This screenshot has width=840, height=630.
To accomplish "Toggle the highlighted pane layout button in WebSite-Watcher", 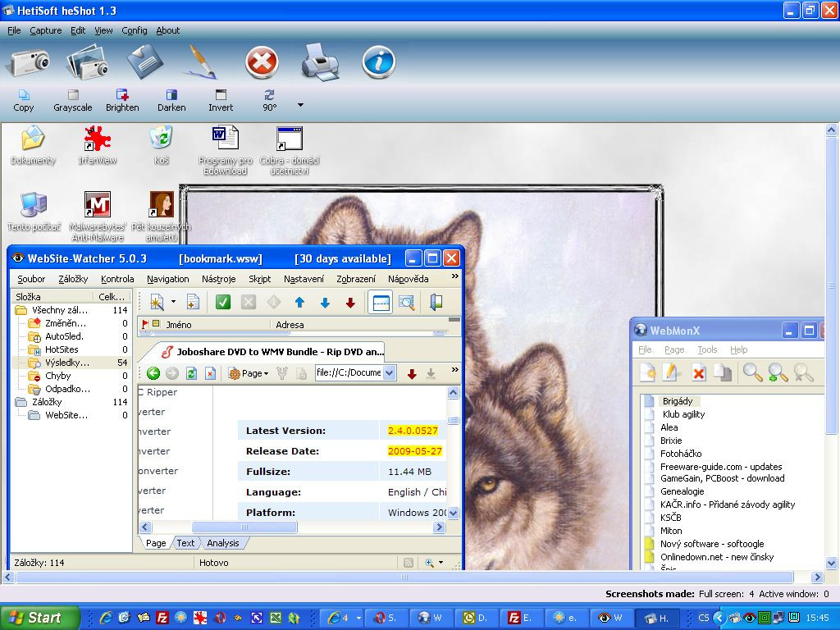I will click(x=381, y=302).
